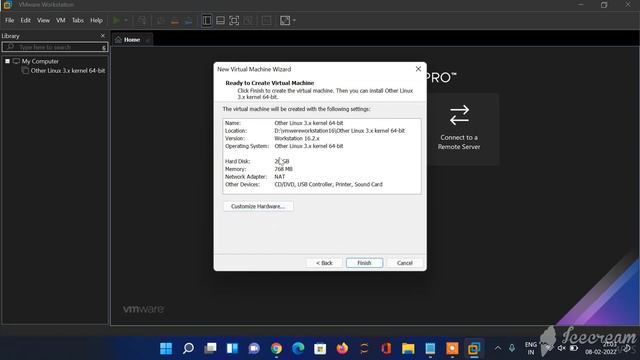Click the console view toolbar icon
Screen dimensions: 640x360
click(x=267, y=20)
